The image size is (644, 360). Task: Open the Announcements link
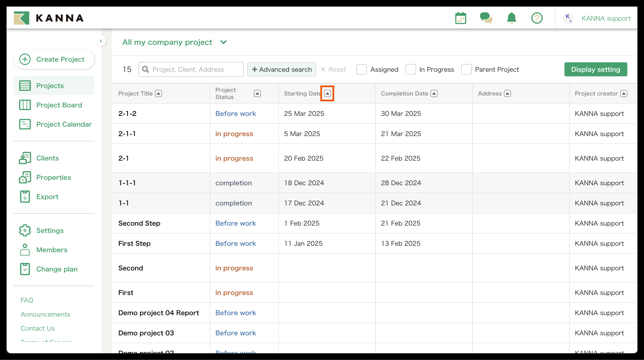coord(45,314)
